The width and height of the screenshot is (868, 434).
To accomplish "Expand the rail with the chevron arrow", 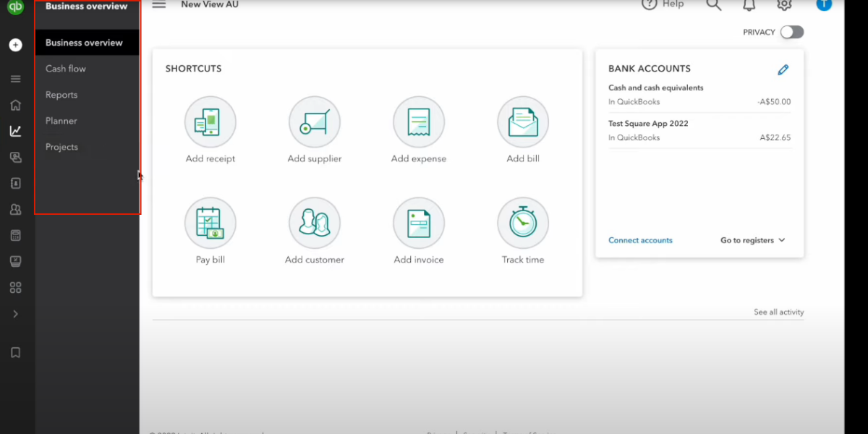I will [x=15, y=314].
